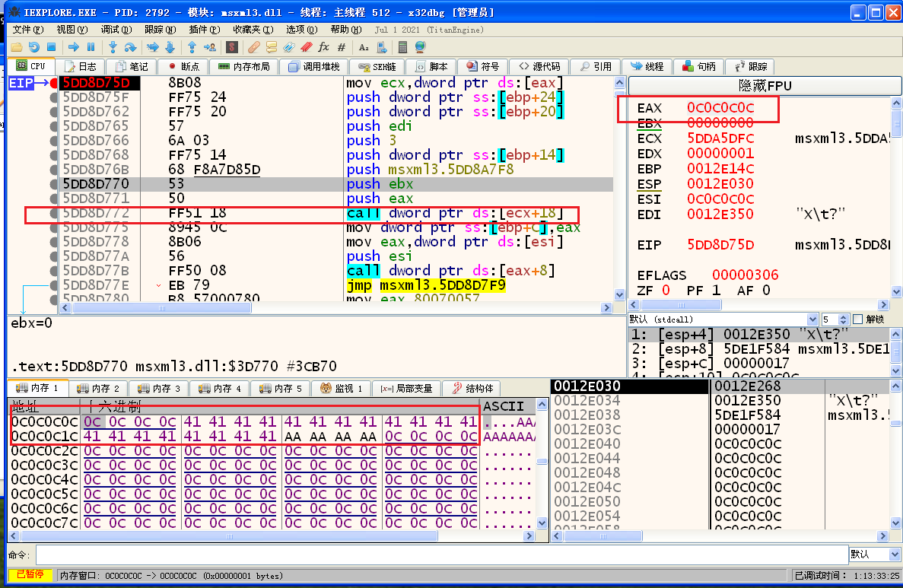This screenshot has height=588, width=903.
Task: Click the 已暂停 status label
Action: tap(30, 575)
